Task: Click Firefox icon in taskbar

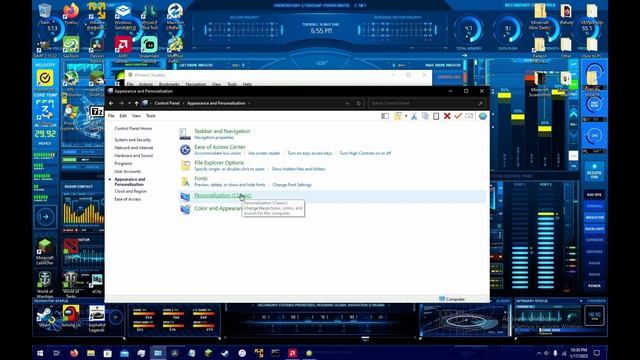Action: click(x=74, y=353)
